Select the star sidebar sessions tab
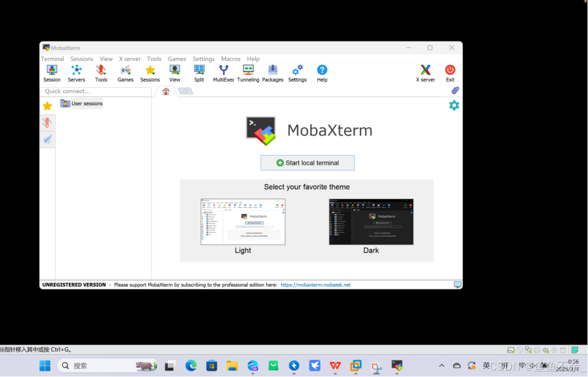The height and width of the screenshot is (377, 588). tap(48, 106)
